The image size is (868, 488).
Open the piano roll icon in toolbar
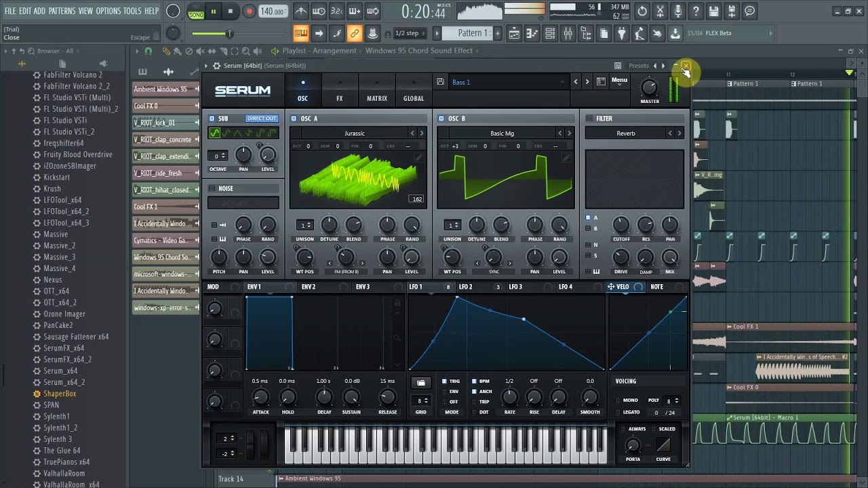532,33
